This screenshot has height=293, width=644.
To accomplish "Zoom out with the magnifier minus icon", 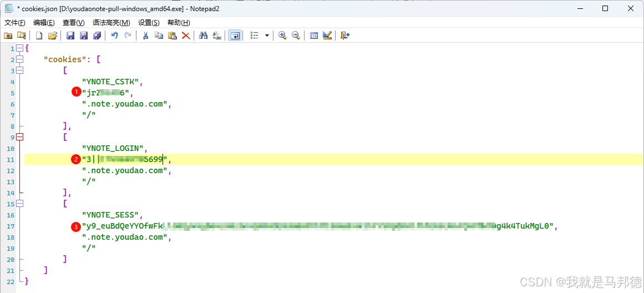I will click(x=296, y=36).
